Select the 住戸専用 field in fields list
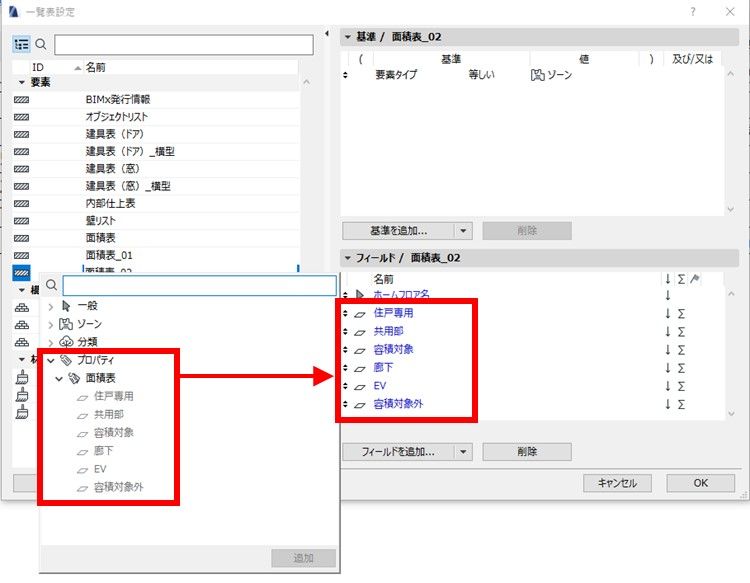The height and width of the screenshot is (583, 750). pos(393,313)
